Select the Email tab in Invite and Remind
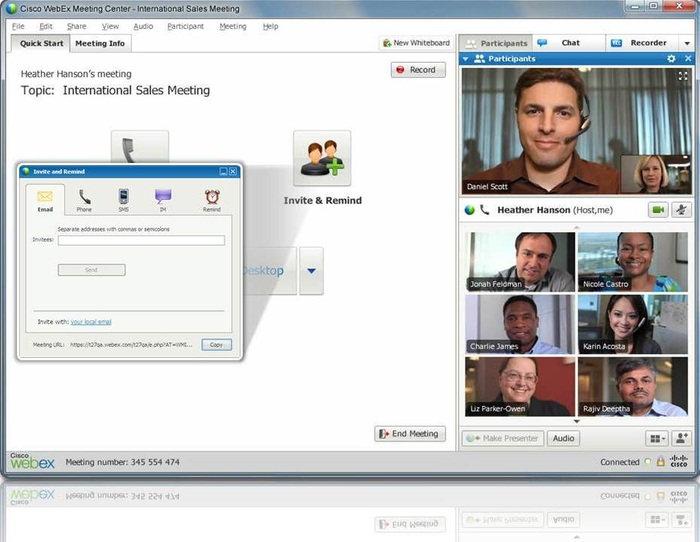 [45, 200]
